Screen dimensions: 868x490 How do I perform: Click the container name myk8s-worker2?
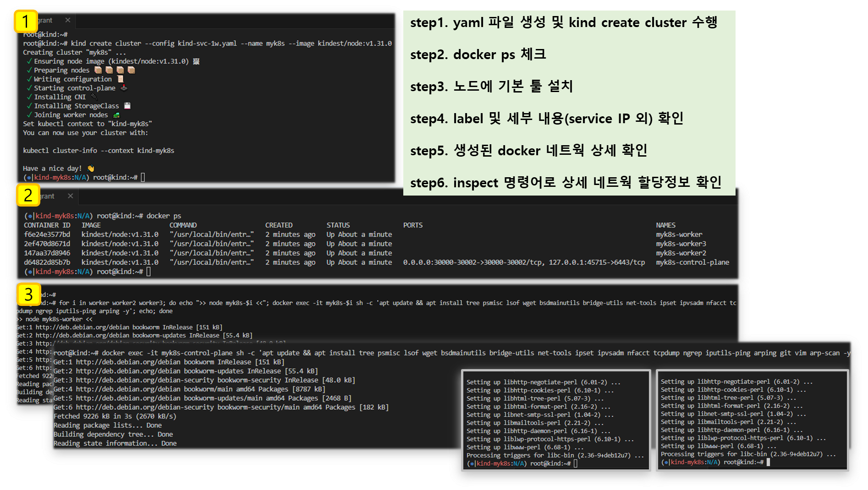[x=681, y=253]
